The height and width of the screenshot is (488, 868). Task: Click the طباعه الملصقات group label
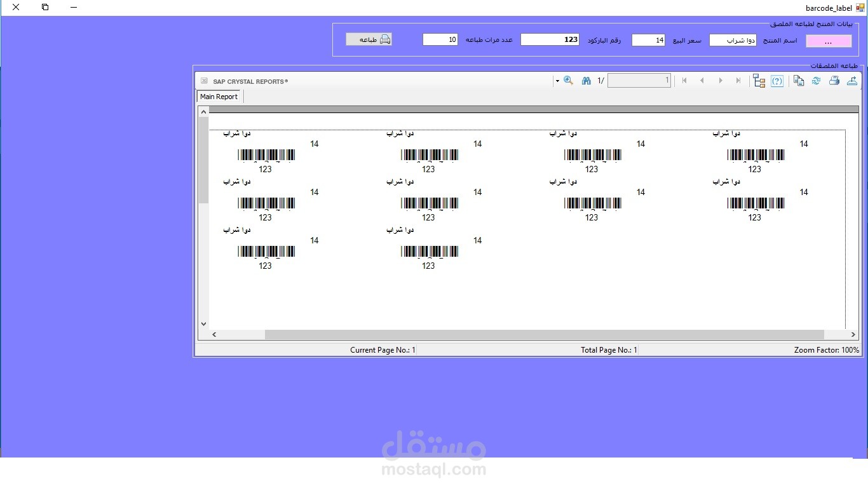834,65
